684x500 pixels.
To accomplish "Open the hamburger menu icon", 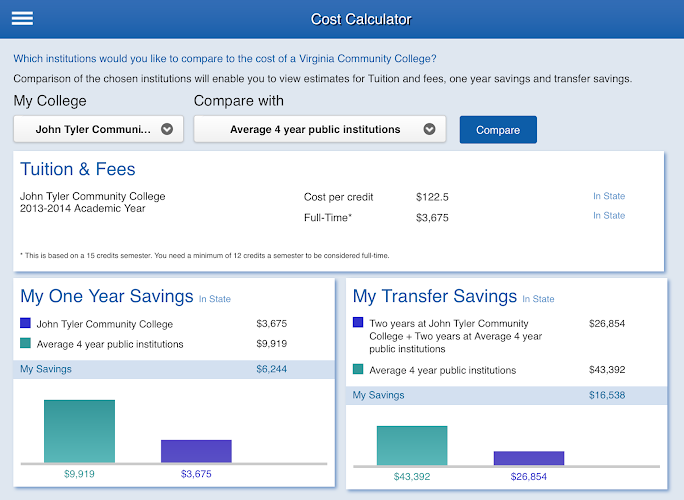I will (22, 19).
